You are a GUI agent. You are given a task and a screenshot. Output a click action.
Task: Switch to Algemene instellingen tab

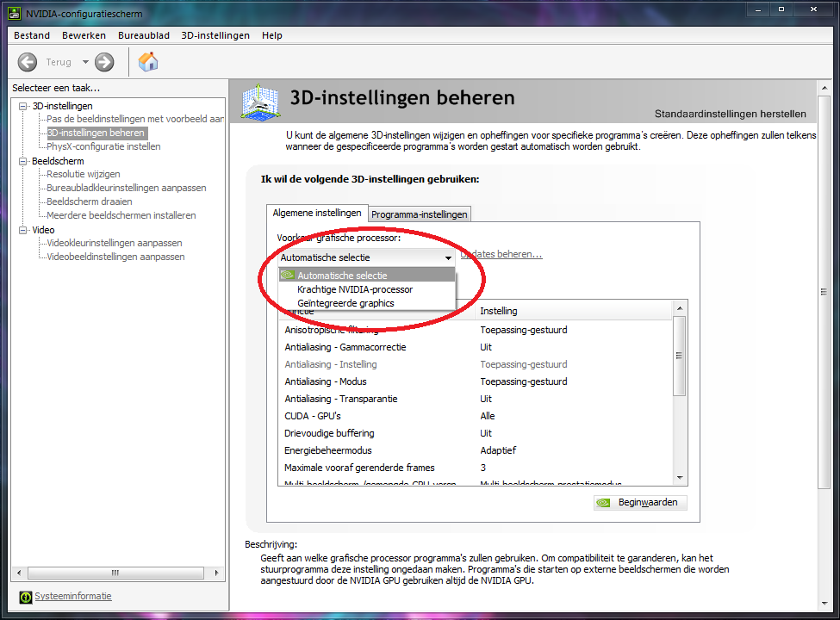tap(317, 213)
